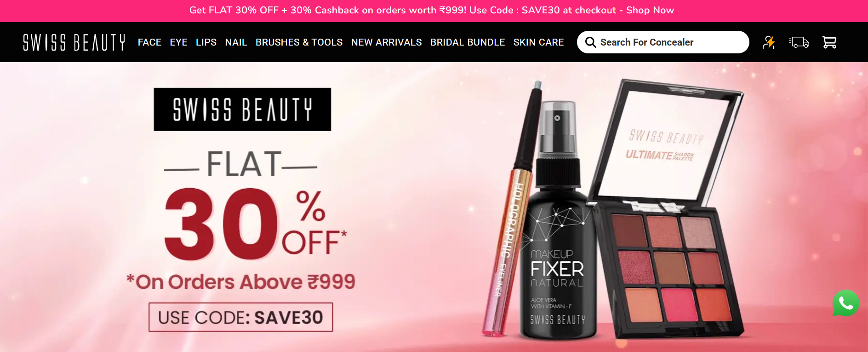This screenshot has height=352, width=868.
Task: Open the account login icon
Action: 769,42
